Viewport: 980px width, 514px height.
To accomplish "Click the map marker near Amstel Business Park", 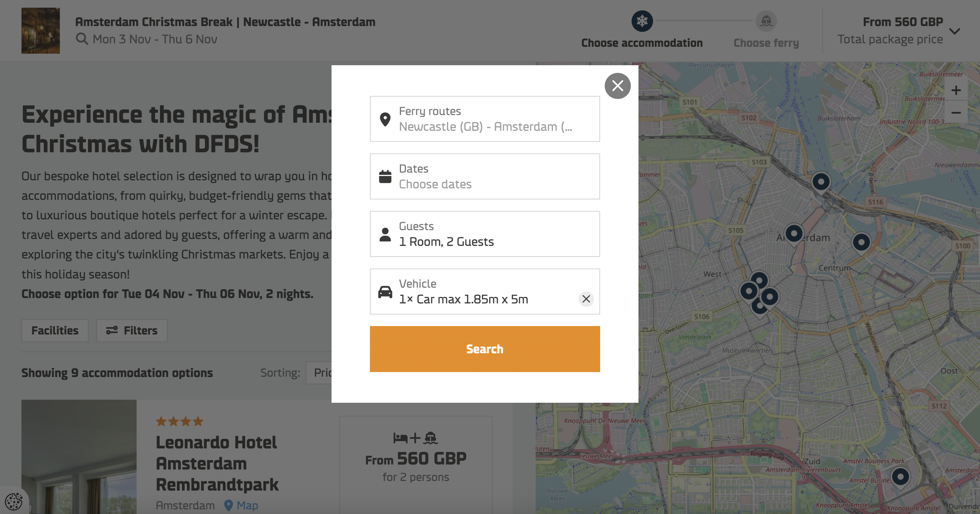I will [900, 478].
